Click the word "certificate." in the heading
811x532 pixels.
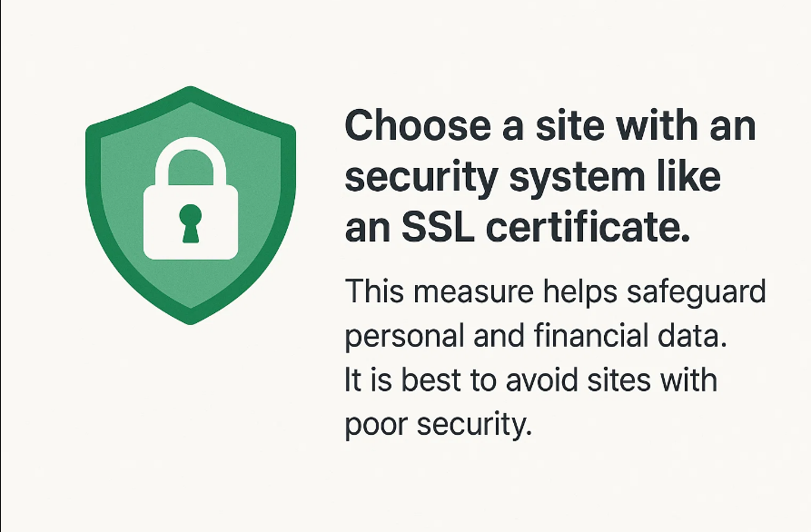click(588, 226)
